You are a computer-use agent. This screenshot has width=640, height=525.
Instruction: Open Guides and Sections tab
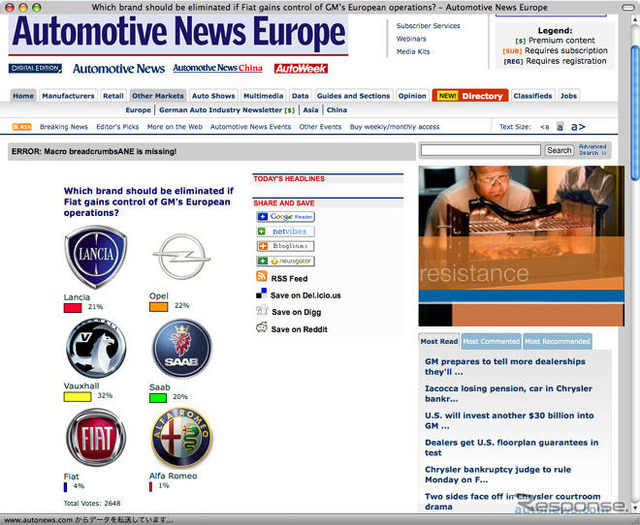pos(353,96)
